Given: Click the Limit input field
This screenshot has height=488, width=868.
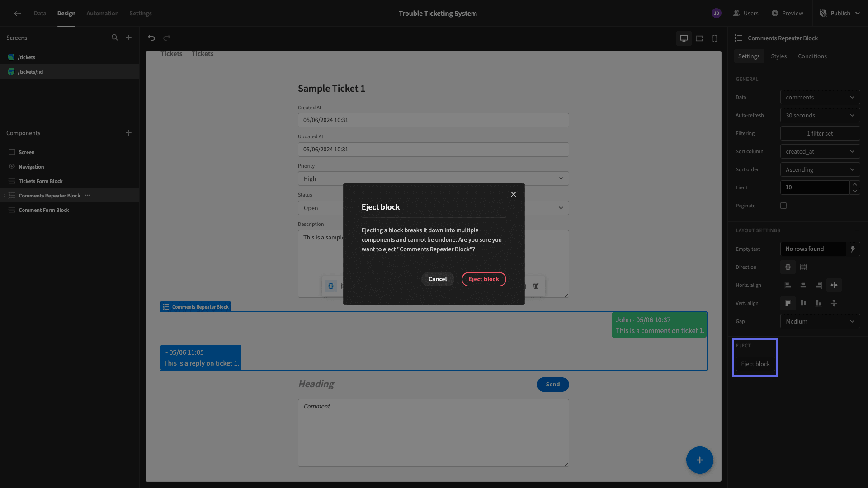Looking at the screenshot, I should (815, 188).
